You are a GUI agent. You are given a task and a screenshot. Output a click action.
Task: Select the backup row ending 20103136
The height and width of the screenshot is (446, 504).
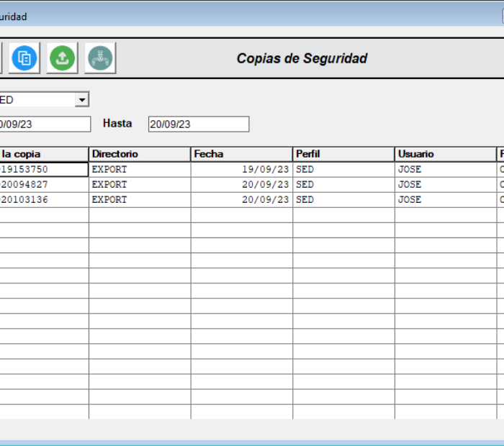[43, 200]
